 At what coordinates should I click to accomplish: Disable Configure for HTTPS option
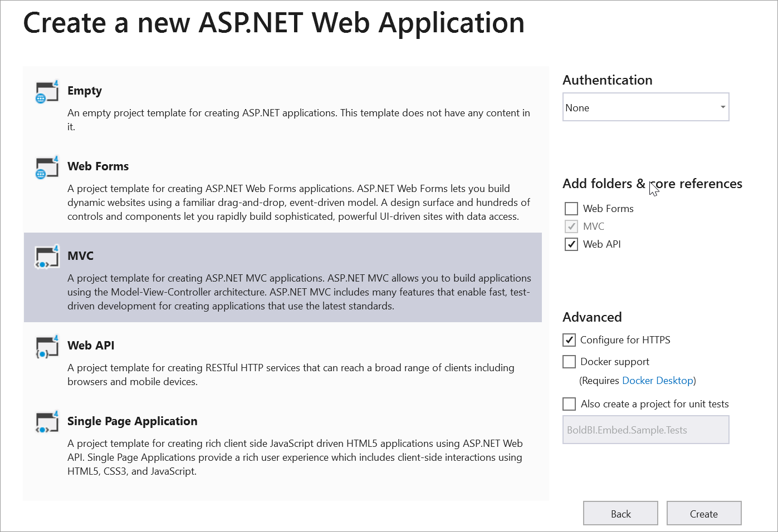(569, 340)
